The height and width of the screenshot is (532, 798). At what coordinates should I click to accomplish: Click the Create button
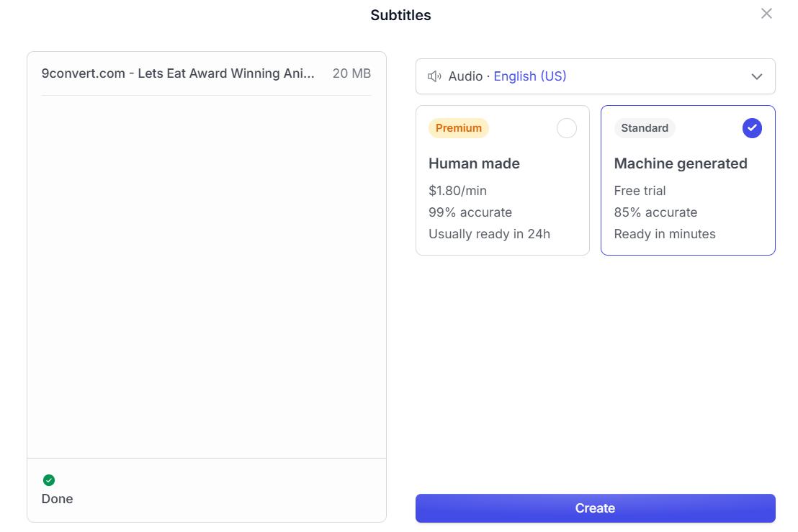pyautogui.click(x=595, y=508)
